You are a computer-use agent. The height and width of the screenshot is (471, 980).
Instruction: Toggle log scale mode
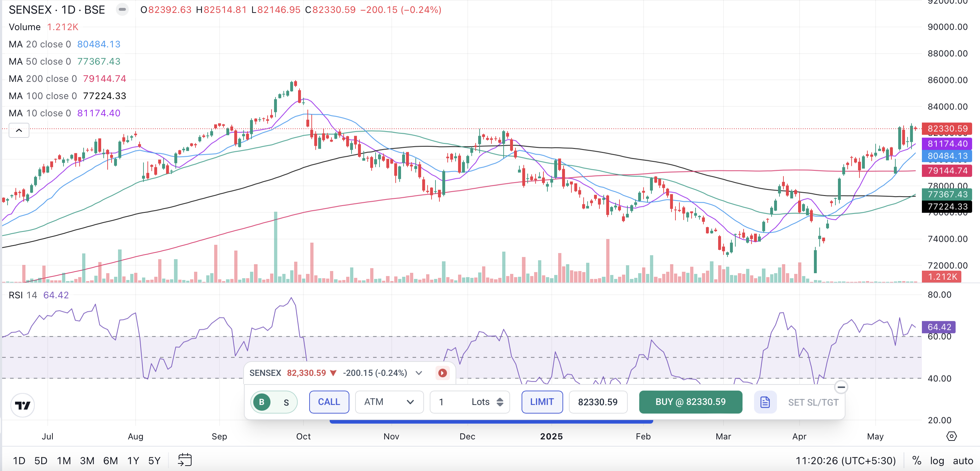tap(937, 461)
